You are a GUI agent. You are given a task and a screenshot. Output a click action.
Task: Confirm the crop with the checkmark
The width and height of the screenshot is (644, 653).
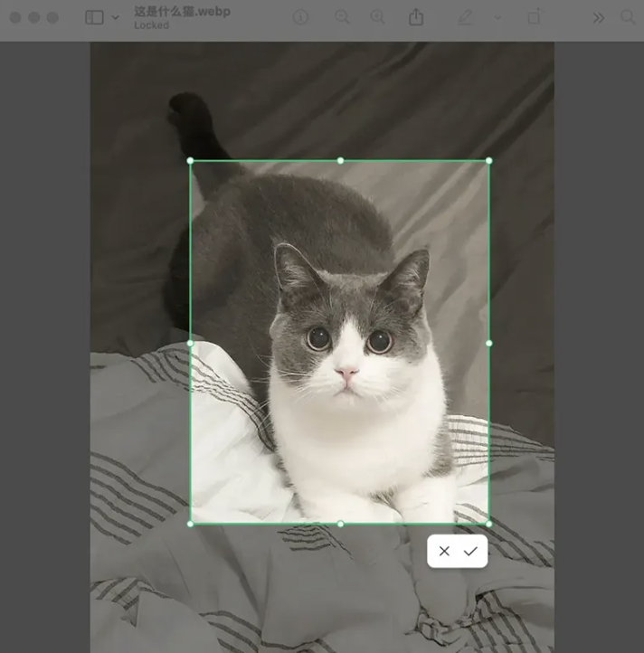[470, 551]
